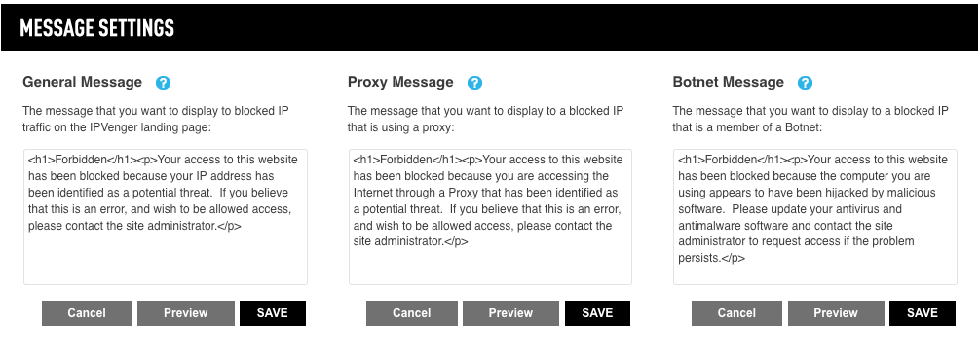Image resolution: width=980 pixels, height=360 pixels.
Task: Save the Botnet Message
Action: tap(923, 313)
